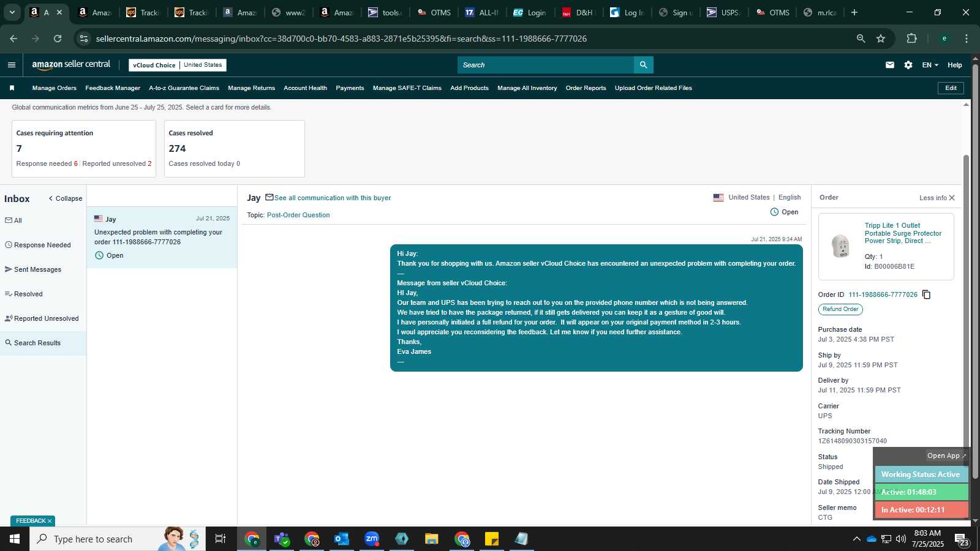
Task: Open Feedback Manager menu item
Action: pos(113,88)
